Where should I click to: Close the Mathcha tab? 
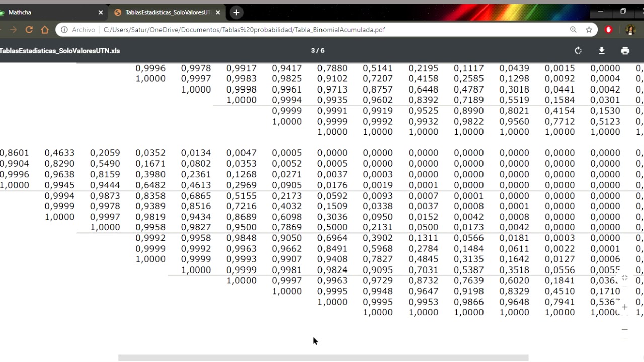click(100, 12)
